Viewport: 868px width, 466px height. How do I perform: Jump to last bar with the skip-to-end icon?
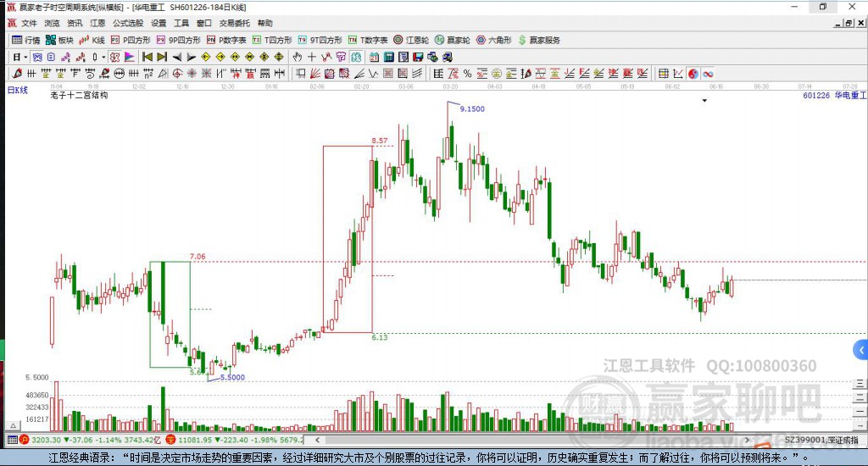pos(162,57)
